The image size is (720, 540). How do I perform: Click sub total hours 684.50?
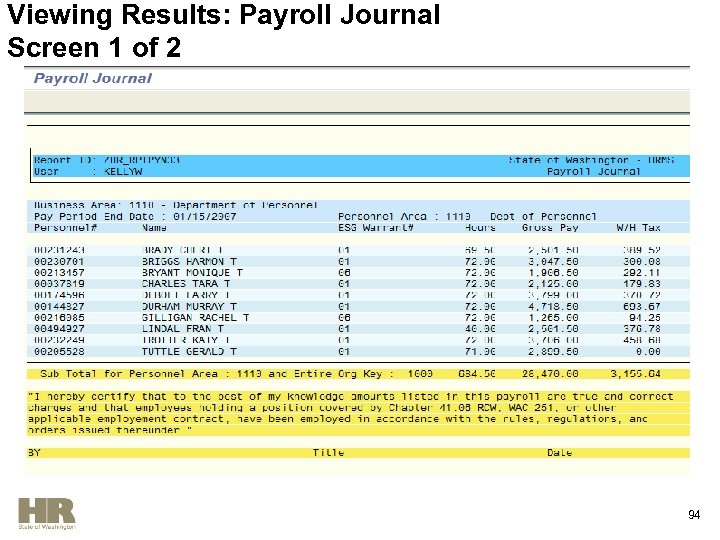pos(477,374)
